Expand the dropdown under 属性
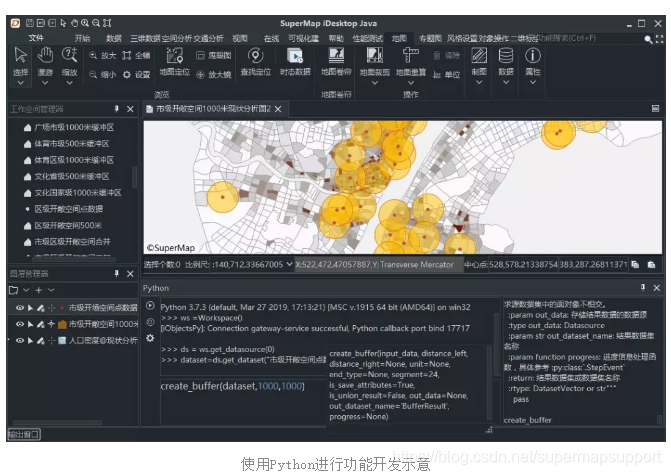 [533, 83]
